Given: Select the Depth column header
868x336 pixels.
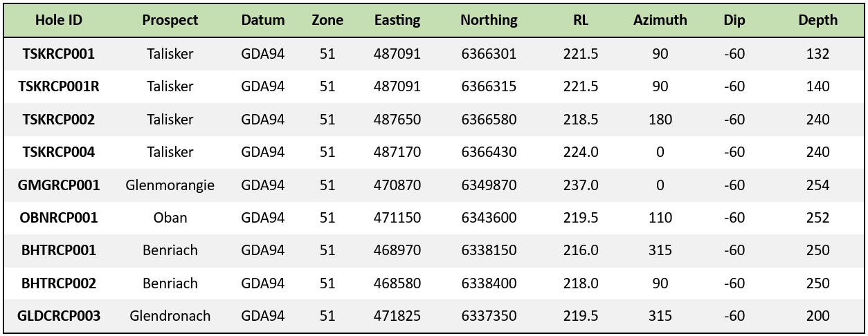Looking at the screenshot, I should tap(817, 20).
